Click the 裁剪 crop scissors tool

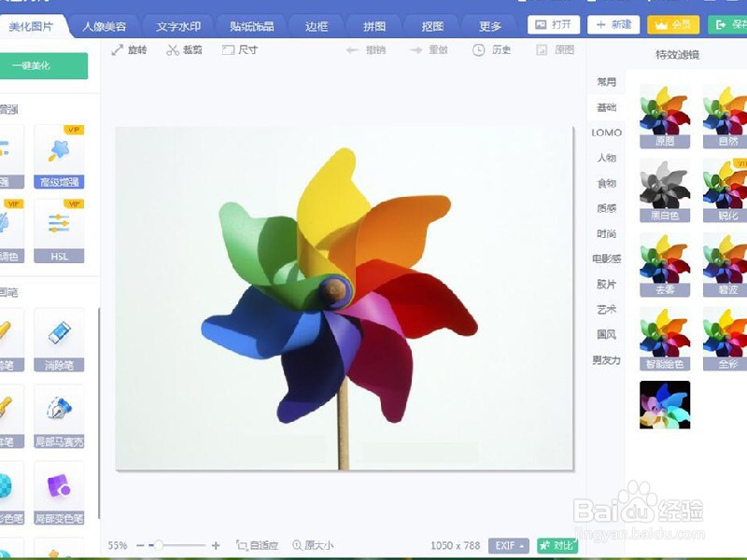(x=184, y=49)
